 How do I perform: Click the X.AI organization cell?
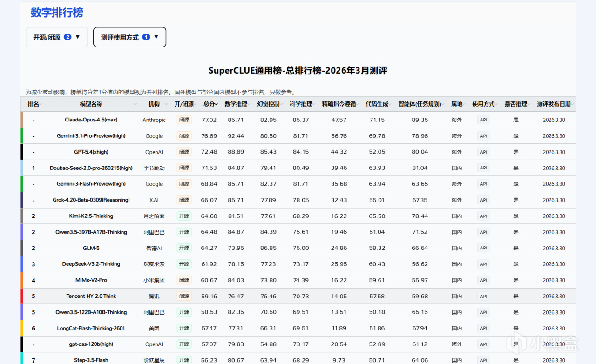coord(154,200)
